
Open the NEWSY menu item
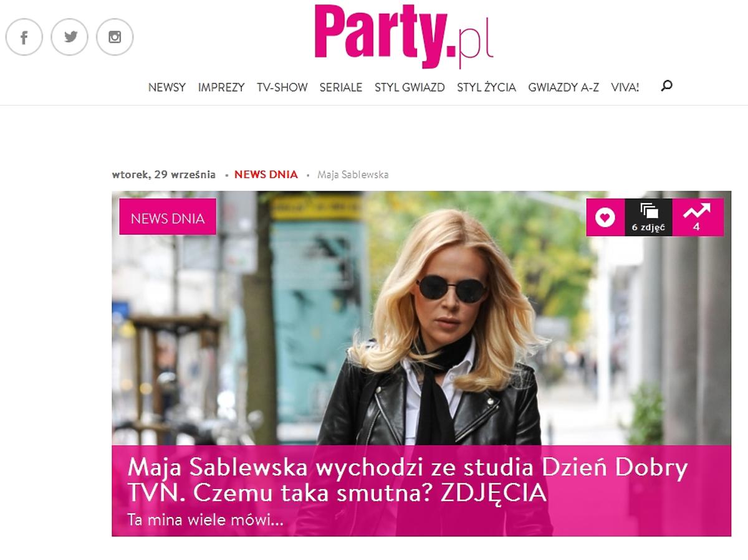click(167, 87)
